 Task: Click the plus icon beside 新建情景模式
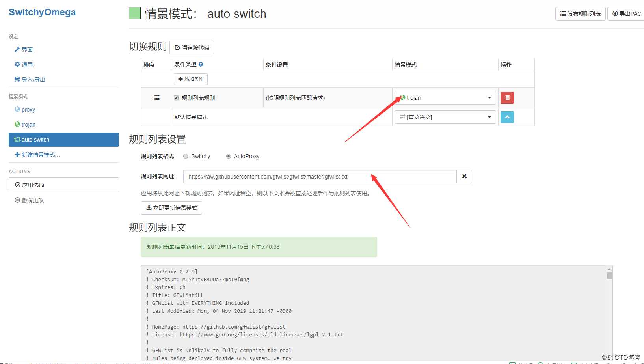point(17,155)
